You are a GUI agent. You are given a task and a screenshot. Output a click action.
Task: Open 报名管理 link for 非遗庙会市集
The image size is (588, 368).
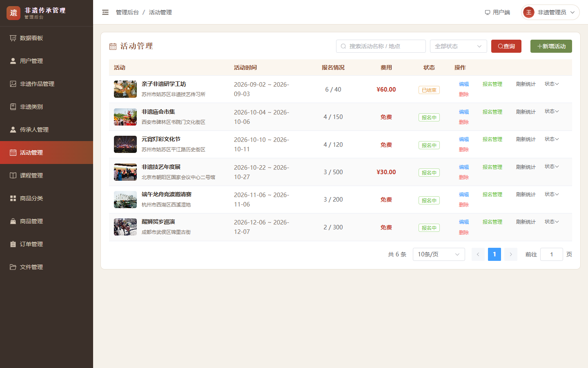(492, 112)
